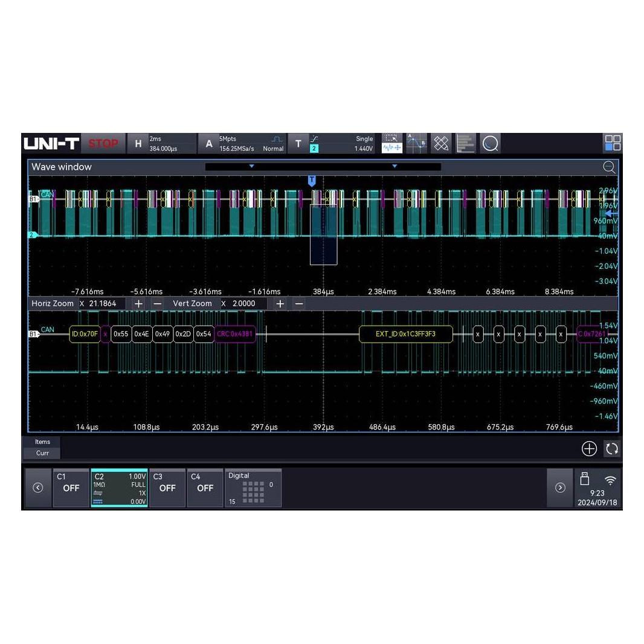Click the decoded 0x4E data byte
The height and width of the screenshot is (644, 644).
142,334
